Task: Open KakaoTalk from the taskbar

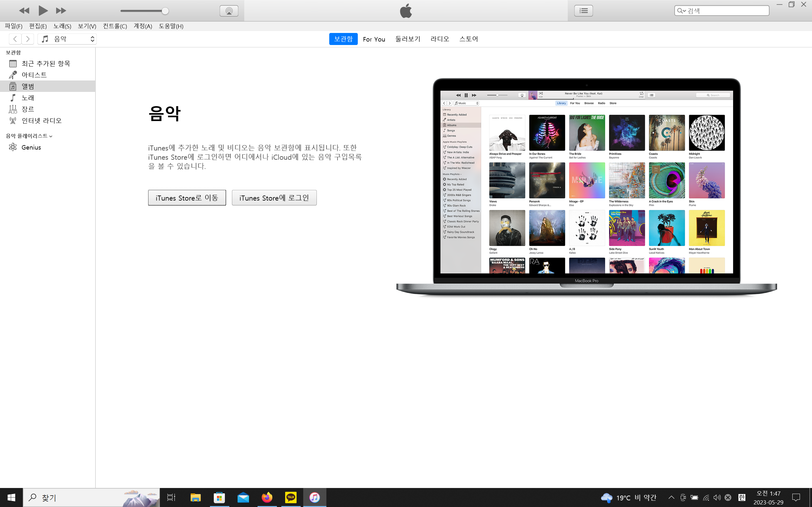Action: (291, 497)
